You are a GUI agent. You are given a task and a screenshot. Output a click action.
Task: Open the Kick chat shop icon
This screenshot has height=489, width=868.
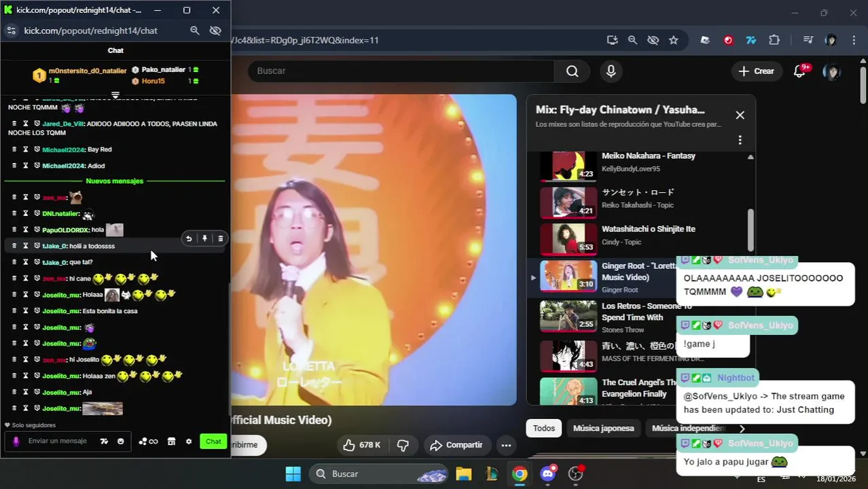tap(171, 441)
